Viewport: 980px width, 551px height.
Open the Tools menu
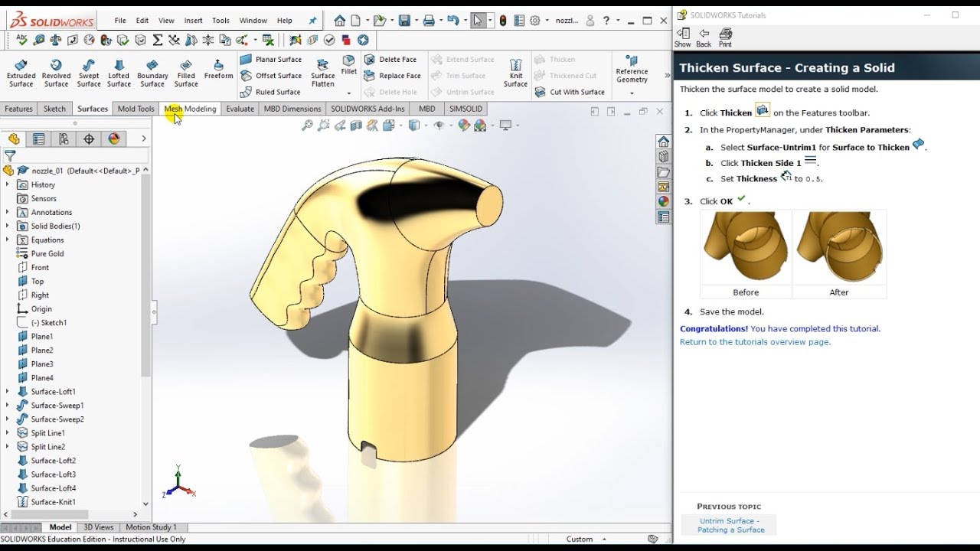coord(220,21)
